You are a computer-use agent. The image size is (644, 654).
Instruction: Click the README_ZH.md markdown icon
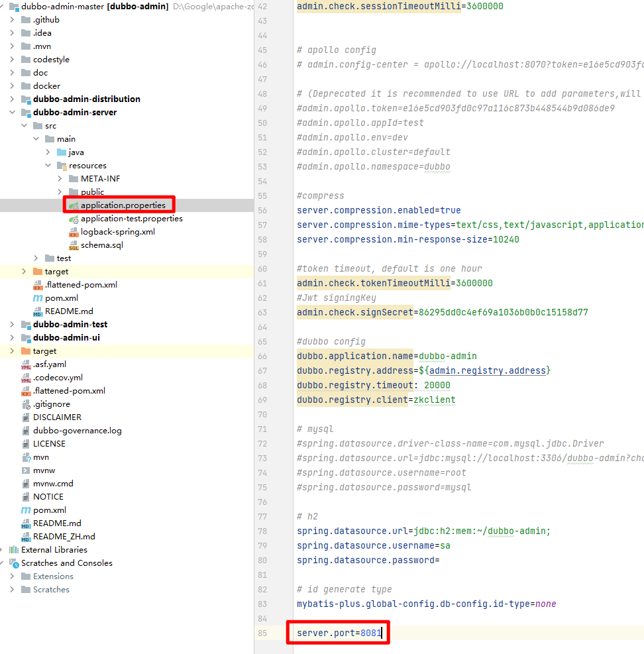coord(26,537)
